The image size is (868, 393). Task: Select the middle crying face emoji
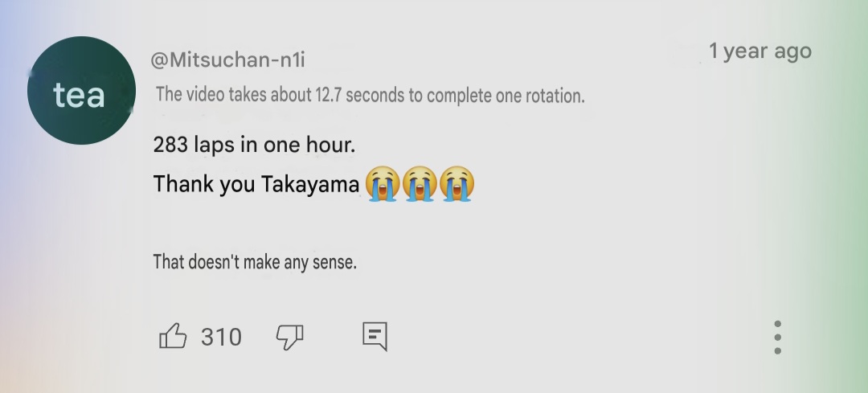click(x=420, y=184)
